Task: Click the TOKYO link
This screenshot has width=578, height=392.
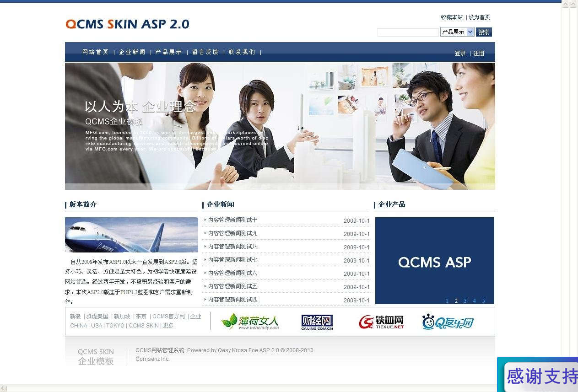Action: coord(115,326)
